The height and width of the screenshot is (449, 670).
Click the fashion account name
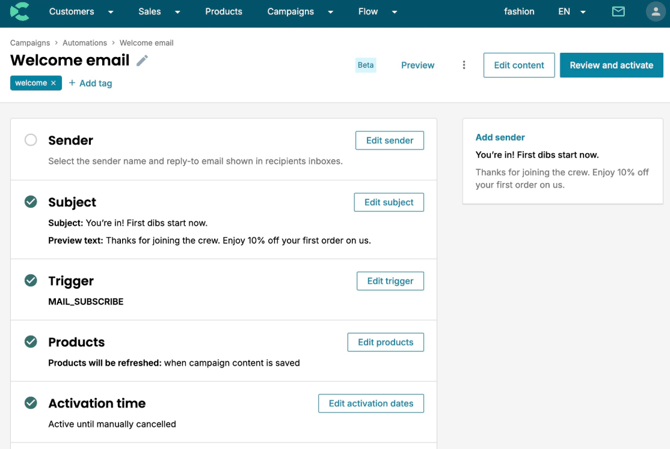519,12
